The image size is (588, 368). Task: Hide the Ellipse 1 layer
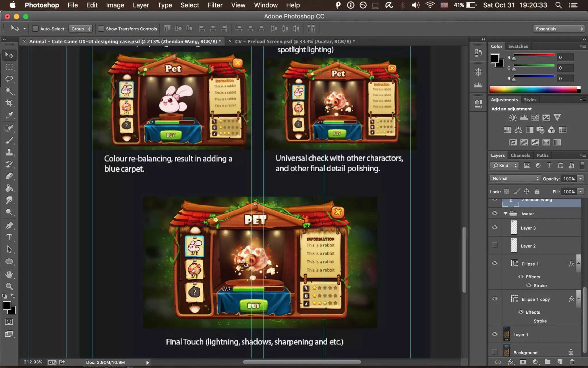(x=495, y=263)
